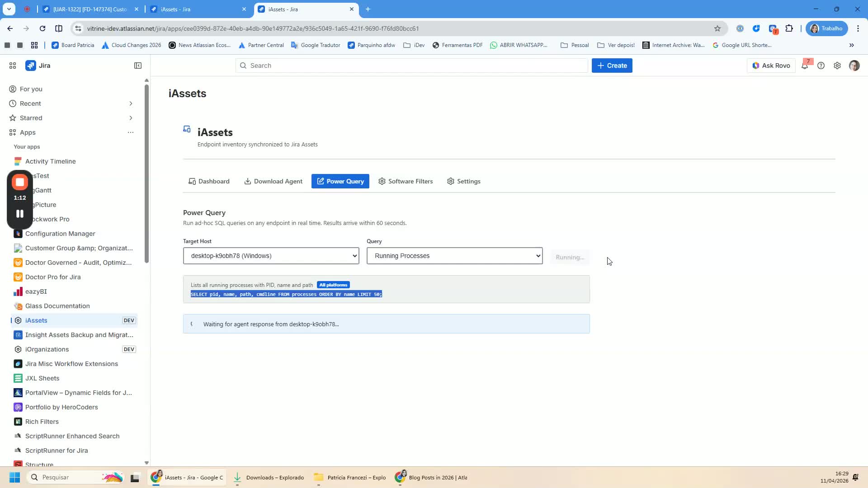Go back to the previous page
Viewport: 868px width, 488px height.
click(10, 28)
